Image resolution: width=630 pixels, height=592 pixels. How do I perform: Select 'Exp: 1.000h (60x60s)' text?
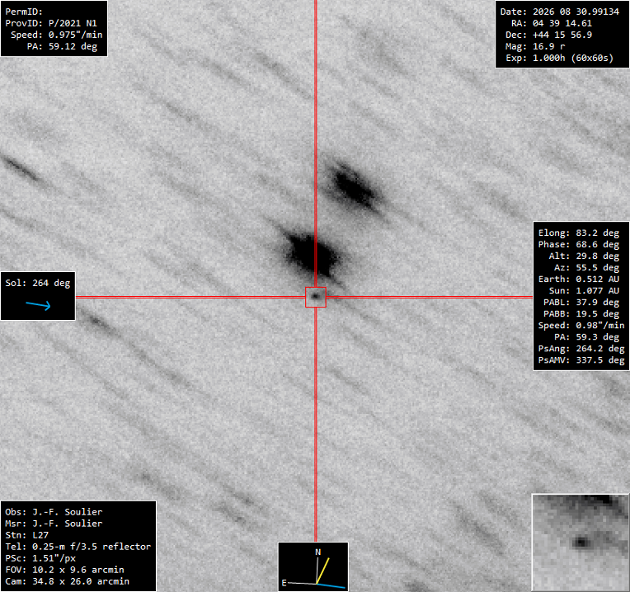(559, 58)
